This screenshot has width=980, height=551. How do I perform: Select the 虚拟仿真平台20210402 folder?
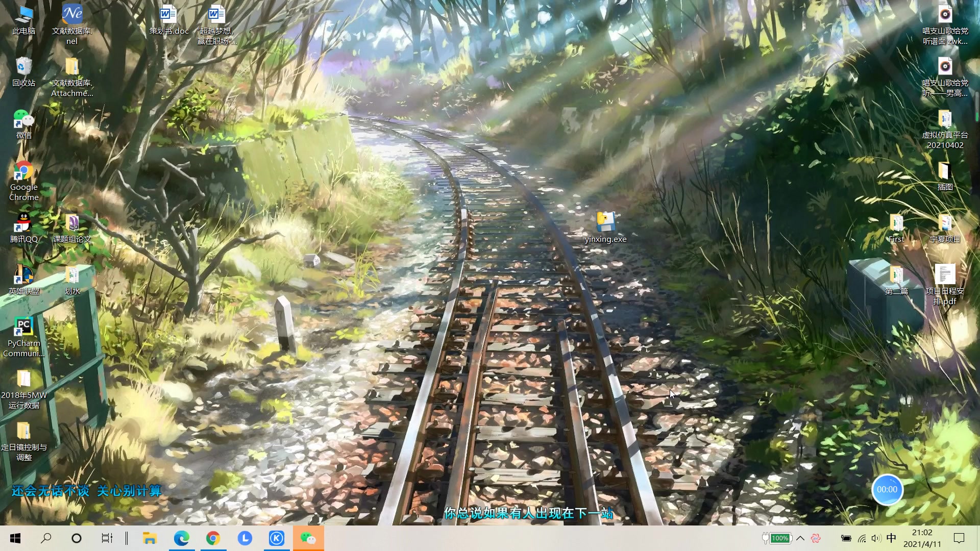[x=945, y=129]
